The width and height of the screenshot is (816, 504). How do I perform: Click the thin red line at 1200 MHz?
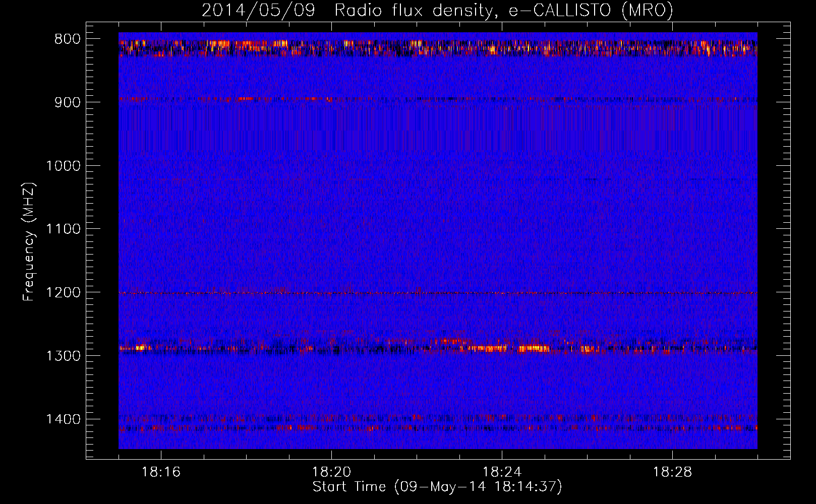pos(438,293)
